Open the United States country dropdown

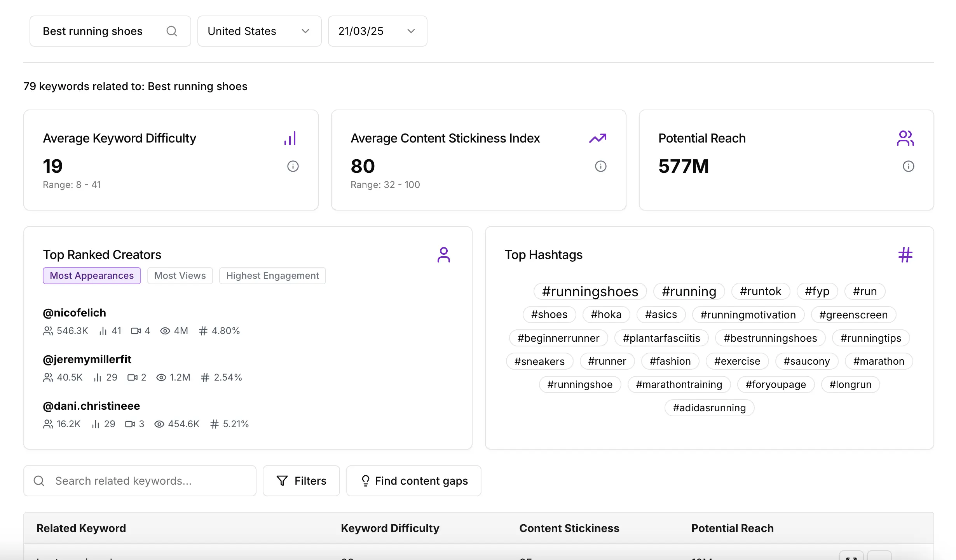tap(259, 31)
